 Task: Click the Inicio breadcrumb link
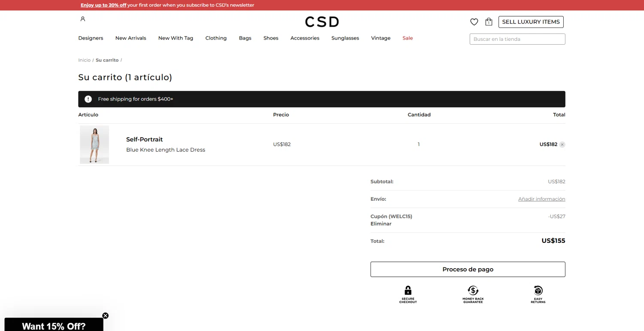tap(84, 60)
